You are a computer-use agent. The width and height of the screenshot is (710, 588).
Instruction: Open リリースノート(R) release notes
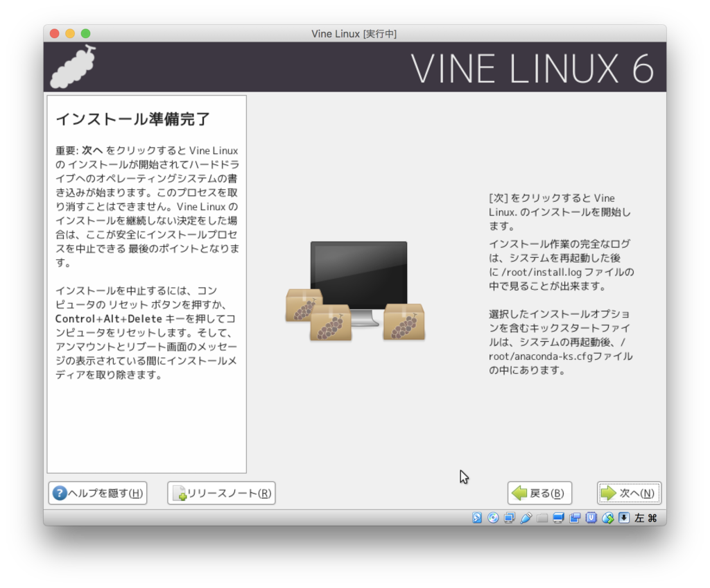(221, 493)
